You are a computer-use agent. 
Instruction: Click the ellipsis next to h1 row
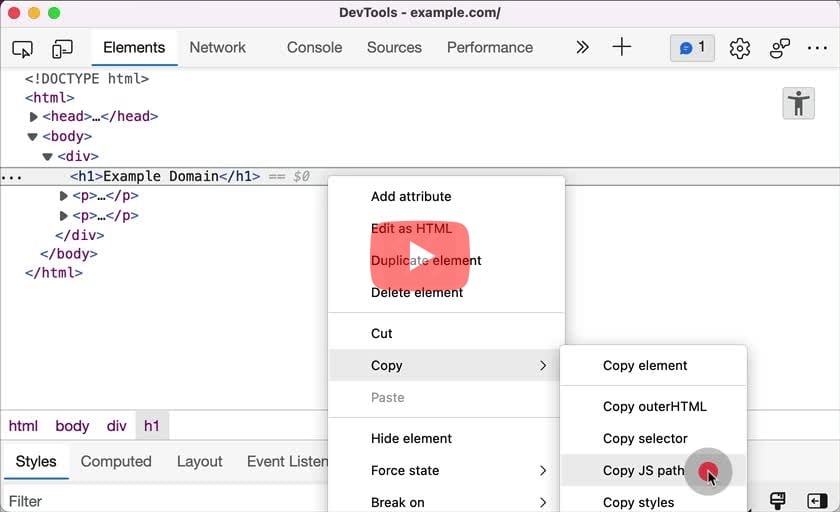(11, 177)
